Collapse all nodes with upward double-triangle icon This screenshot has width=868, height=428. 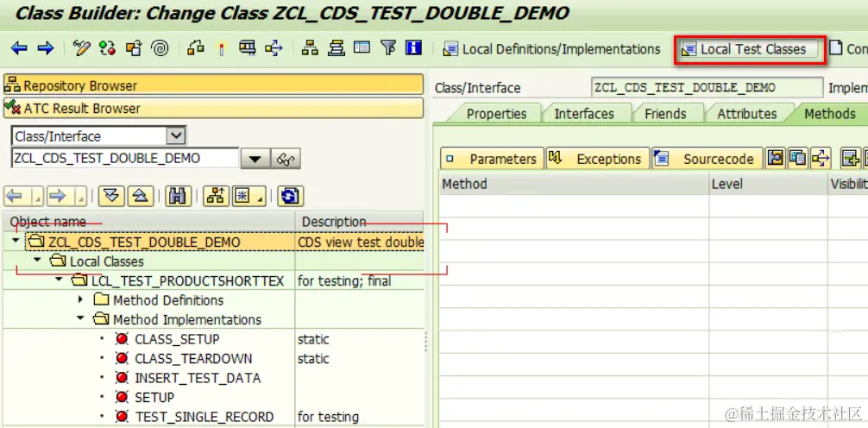[x=141, y=196]
